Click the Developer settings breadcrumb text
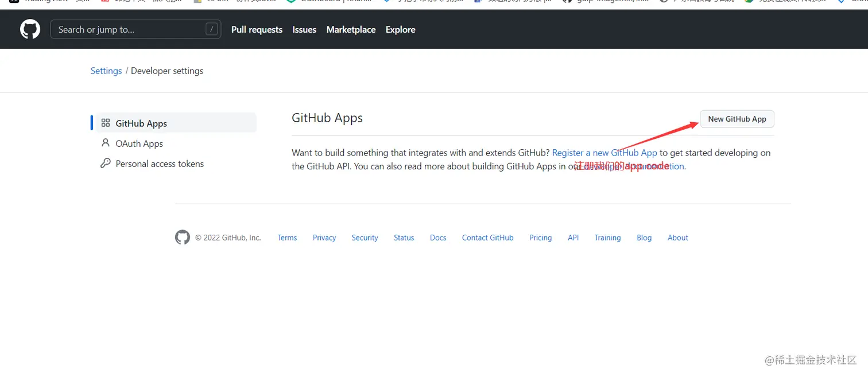Viewport: 868px width, 377px height. click(167, 71)
